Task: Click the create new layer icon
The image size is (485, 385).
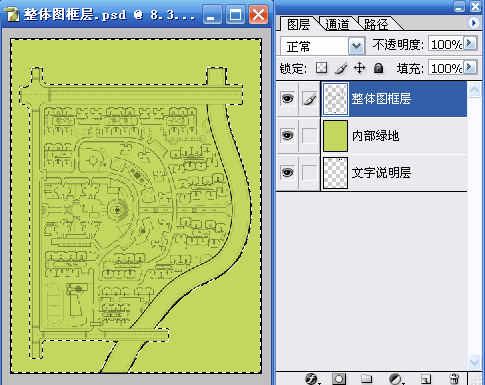Action: click(426, 379)
